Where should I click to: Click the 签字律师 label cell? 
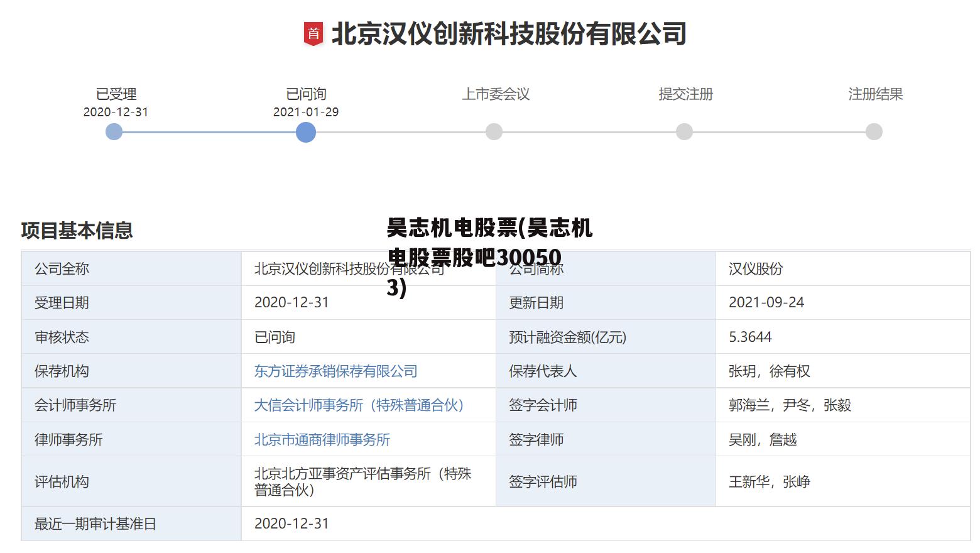click(x=606, y=440)
